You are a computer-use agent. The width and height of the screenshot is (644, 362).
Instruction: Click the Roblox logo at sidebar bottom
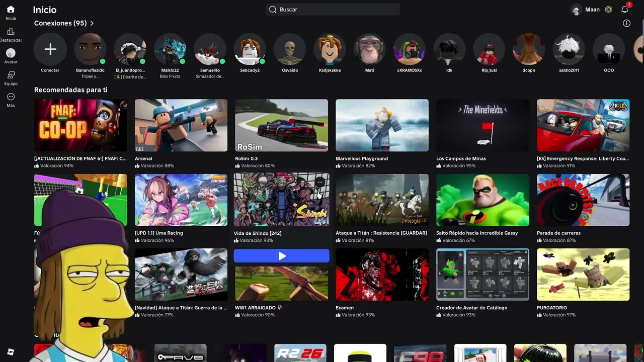coord(11,352)
